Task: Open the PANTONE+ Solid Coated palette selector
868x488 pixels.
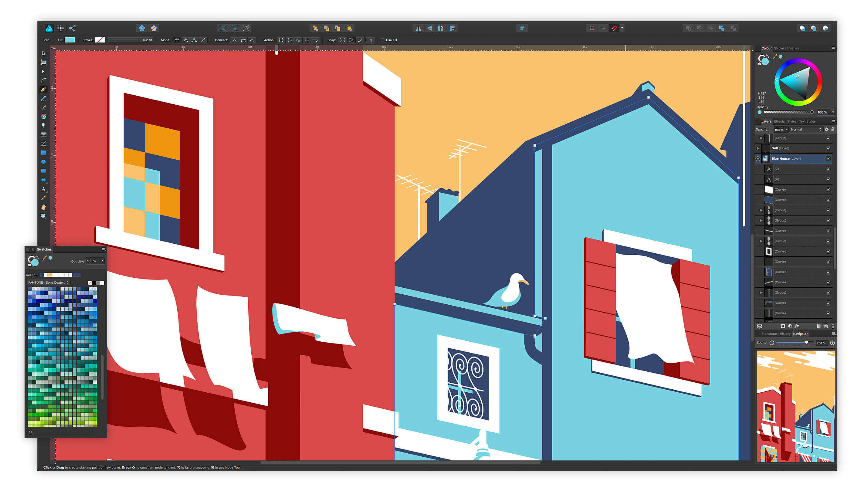Action: coord(48,282)
